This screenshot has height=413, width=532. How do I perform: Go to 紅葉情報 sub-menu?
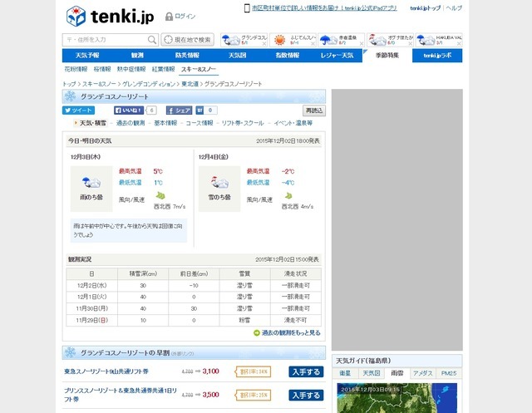click(x=163, y=69)
